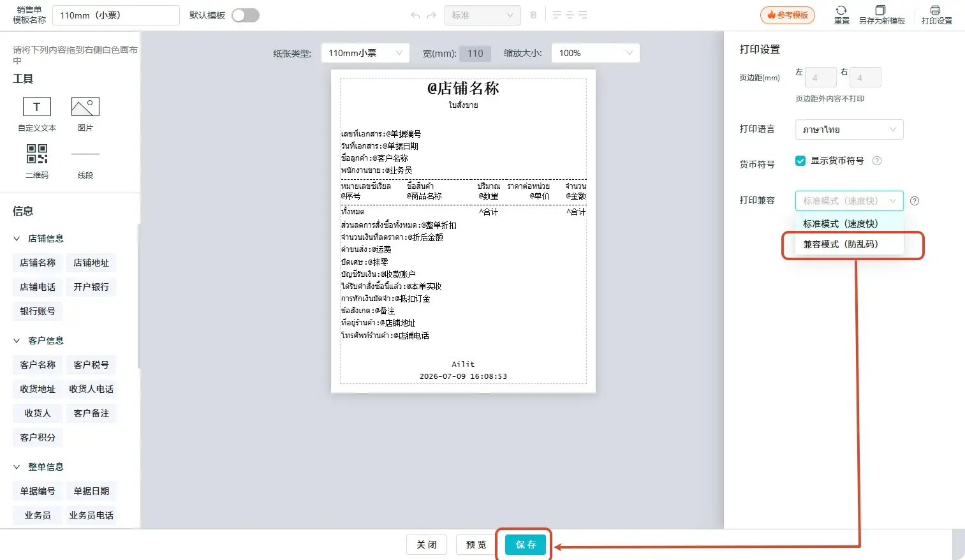Align text left icon
965x560 pixels.
(x=557, y=15)
